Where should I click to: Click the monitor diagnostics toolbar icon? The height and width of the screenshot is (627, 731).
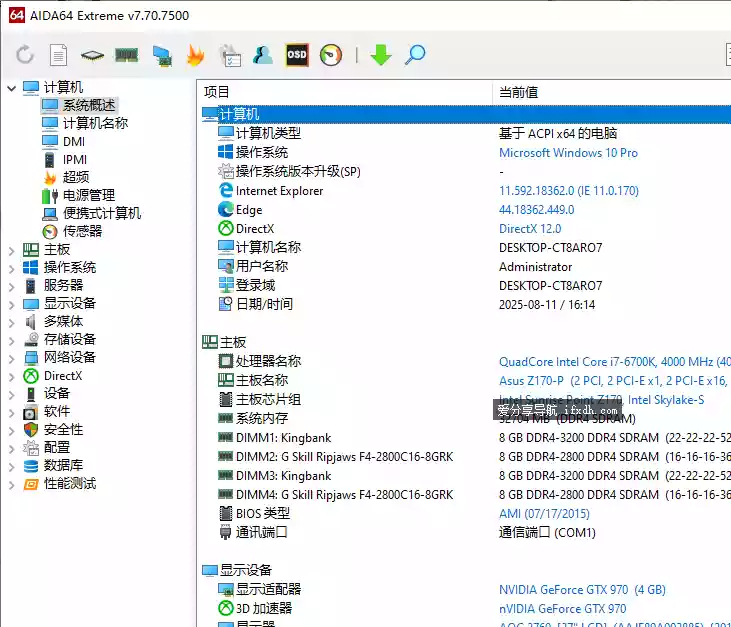[162, 56]
